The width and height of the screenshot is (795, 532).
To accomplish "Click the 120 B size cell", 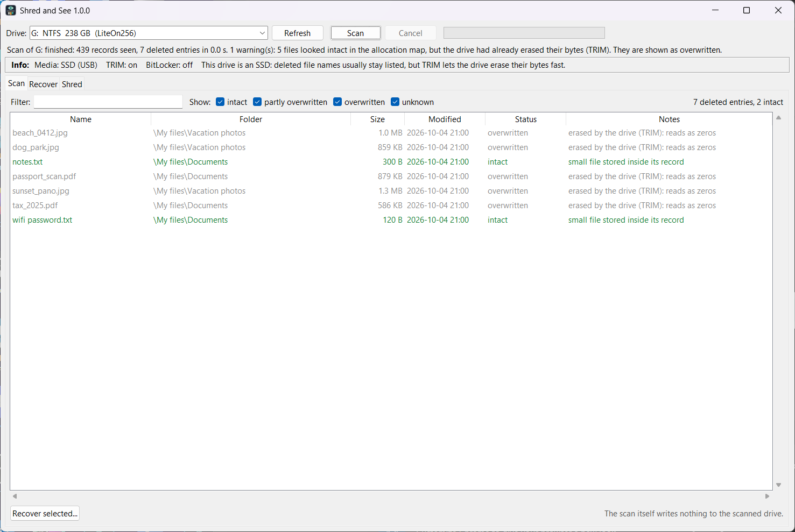I will click(392, 220).
